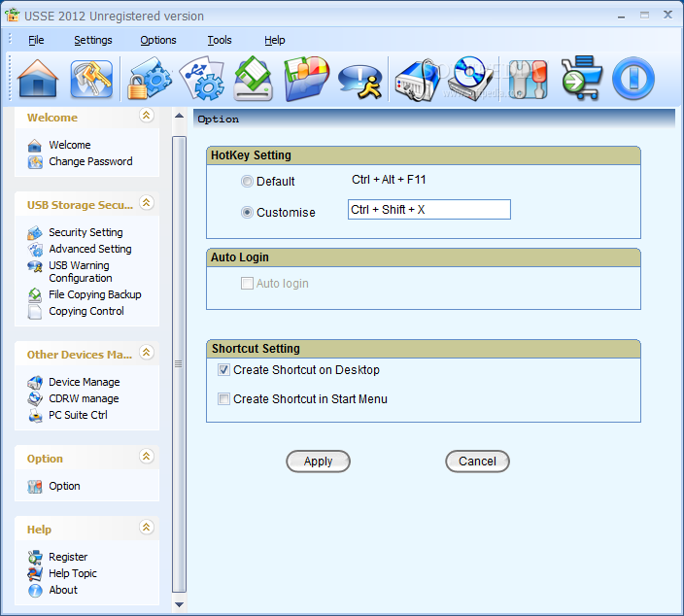Screen dimensions: 684x616
Task: Click the shopping cart Register toolbar icon
Action: [x=581, y=78]
